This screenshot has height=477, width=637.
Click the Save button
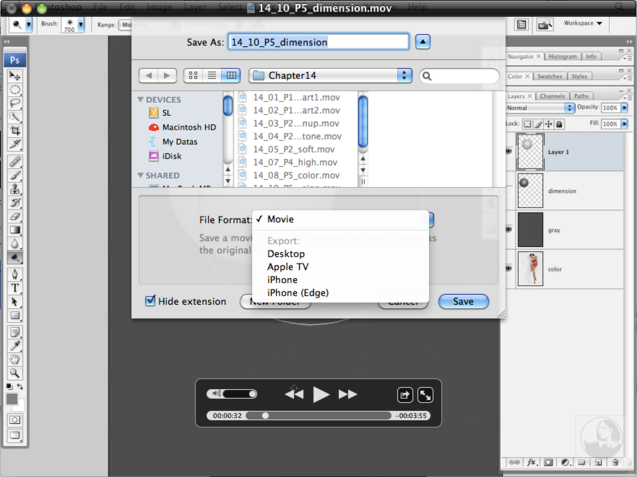(x=463, y=301)
